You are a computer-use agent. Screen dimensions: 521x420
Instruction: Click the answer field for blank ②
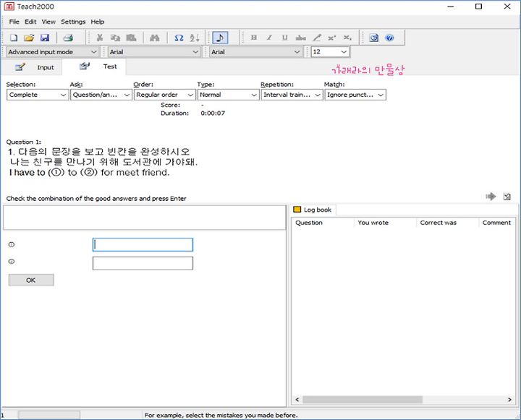coord(143,263)
